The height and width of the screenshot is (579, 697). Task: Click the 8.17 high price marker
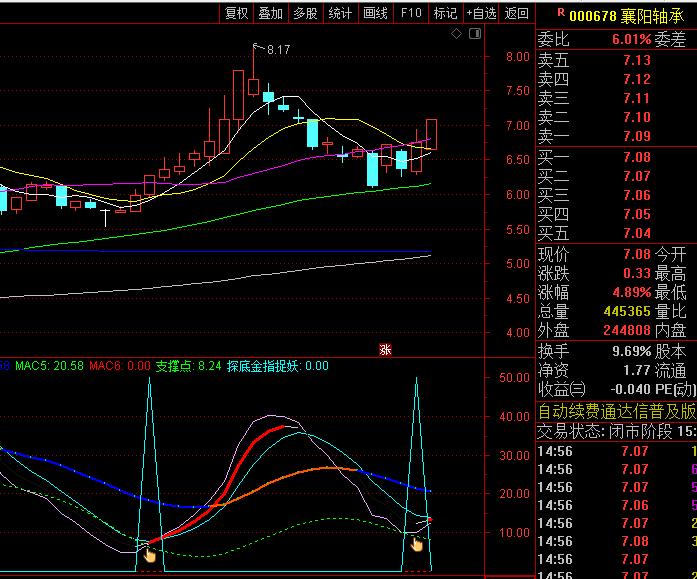pos(278,50)
